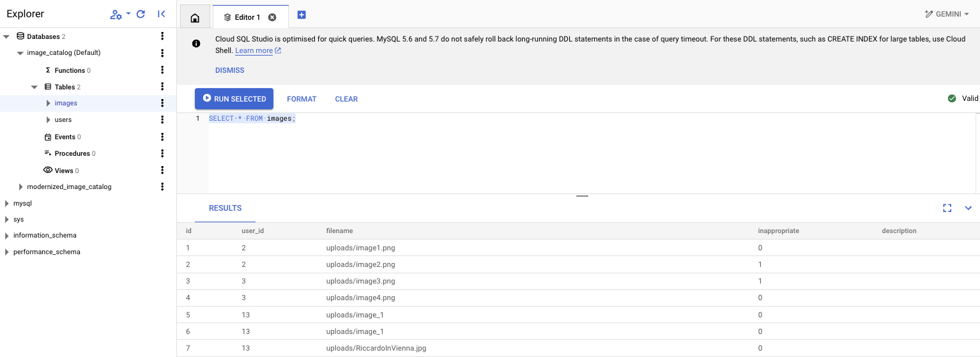This screenshot has height=357, width=980.
Task: Collapse the Explorer side panel
Action: click(x=161, y=14)
